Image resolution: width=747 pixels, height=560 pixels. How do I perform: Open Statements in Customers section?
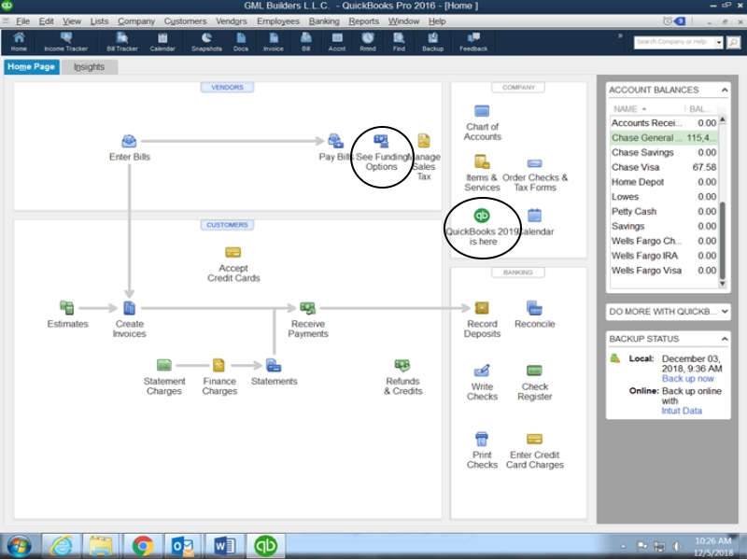tap(274, 372)
